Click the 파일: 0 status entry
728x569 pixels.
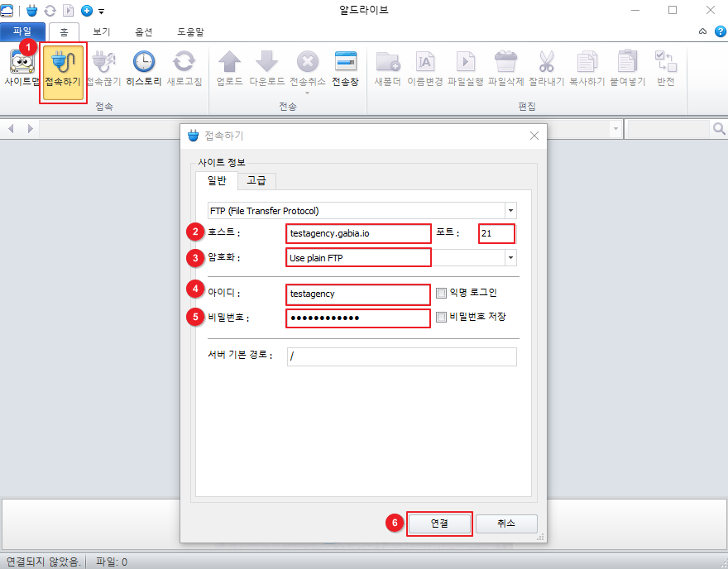pyautogui.click(x=112, y=562)
